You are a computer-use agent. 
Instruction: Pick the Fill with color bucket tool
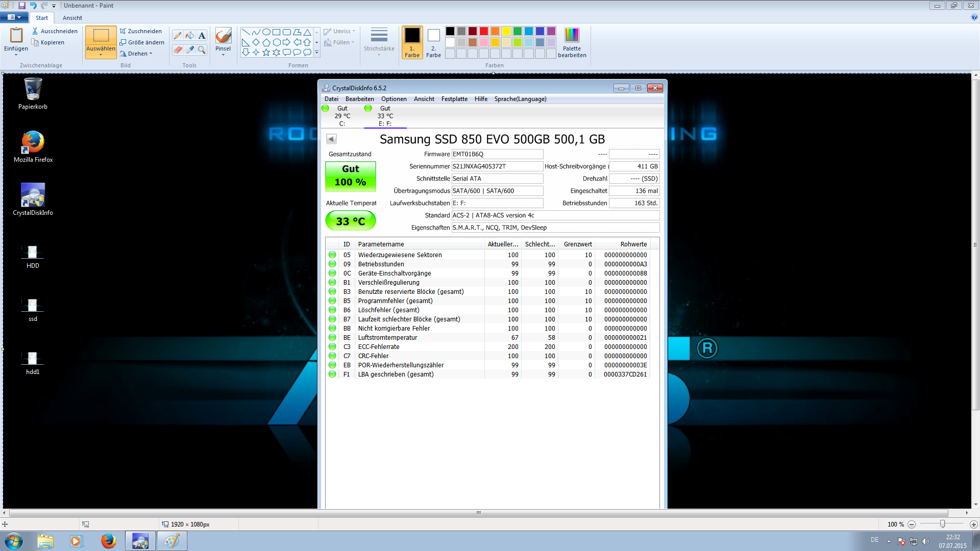pyautogui.click(x=190, y=35)
